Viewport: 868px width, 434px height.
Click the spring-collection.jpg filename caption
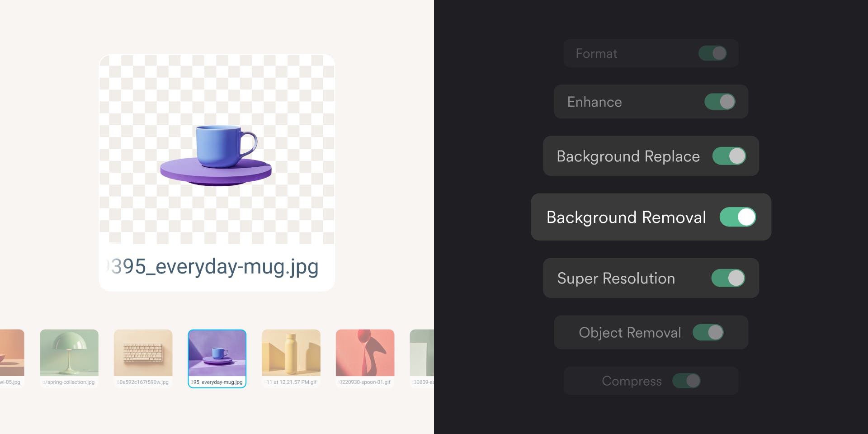pos(69,382)
